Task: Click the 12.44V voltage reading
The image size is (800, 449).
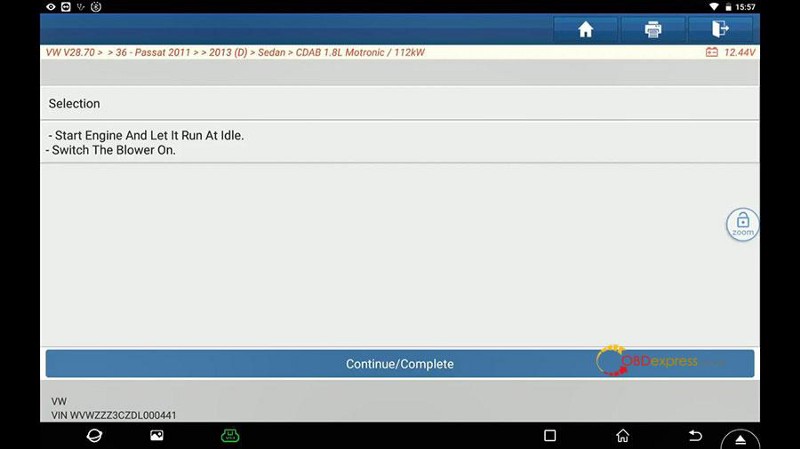Action: point(739,52)
